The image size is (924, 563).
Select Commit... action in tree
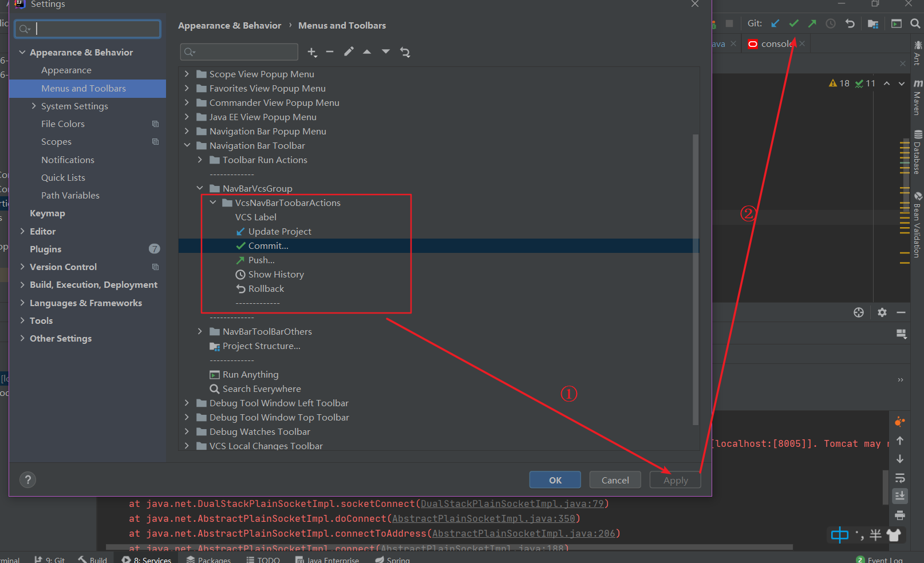point(268,245)
